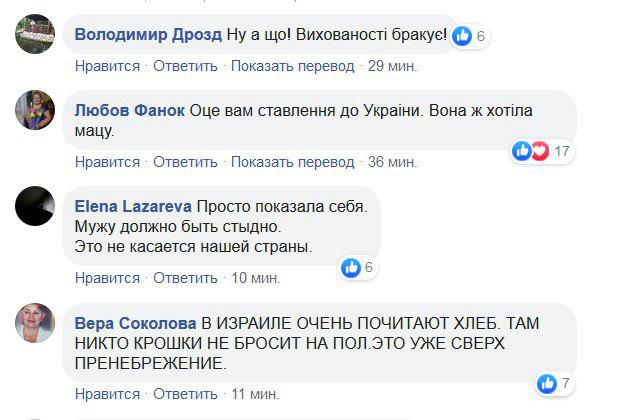Show translation of Любов Фанок's comment
The image size is (617, 420).
click(293, 161)
